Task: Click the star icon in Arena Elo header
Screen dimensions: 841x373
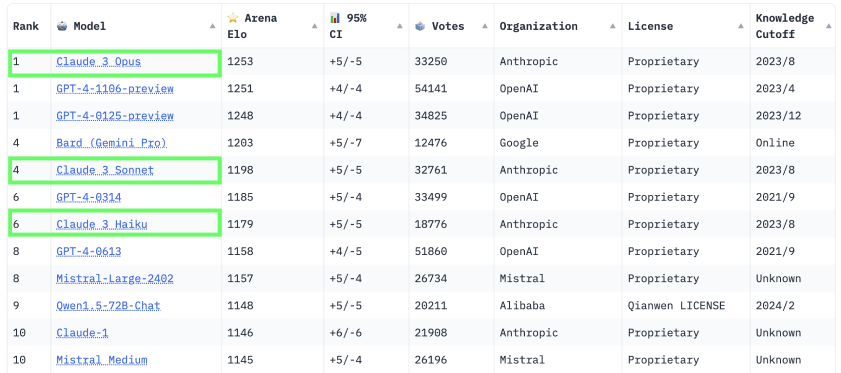Action: 232,18
